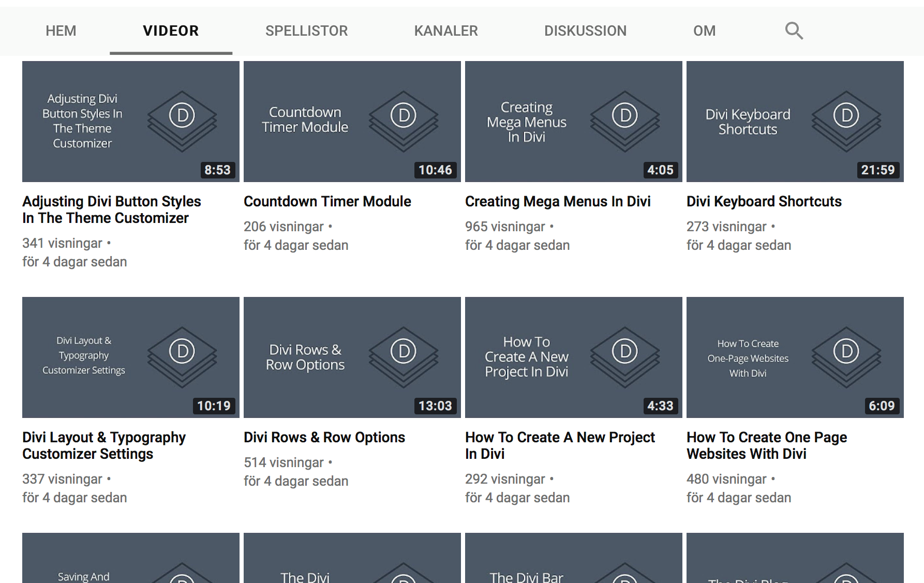This screenshot has width=924, height=583.
Task: Play the Adjusting Divi Button Styles thumbnail
Action: (x=131, y=122)
